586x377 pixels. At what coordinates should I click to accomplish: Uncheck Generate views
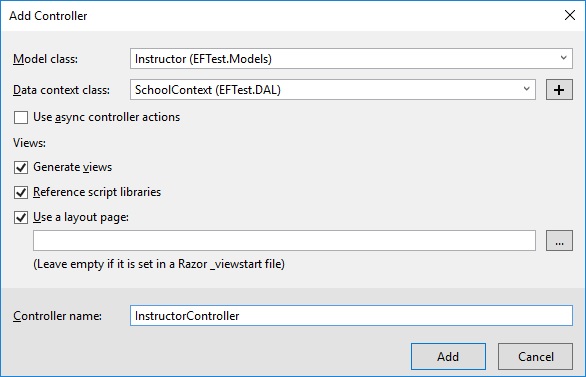21,167
